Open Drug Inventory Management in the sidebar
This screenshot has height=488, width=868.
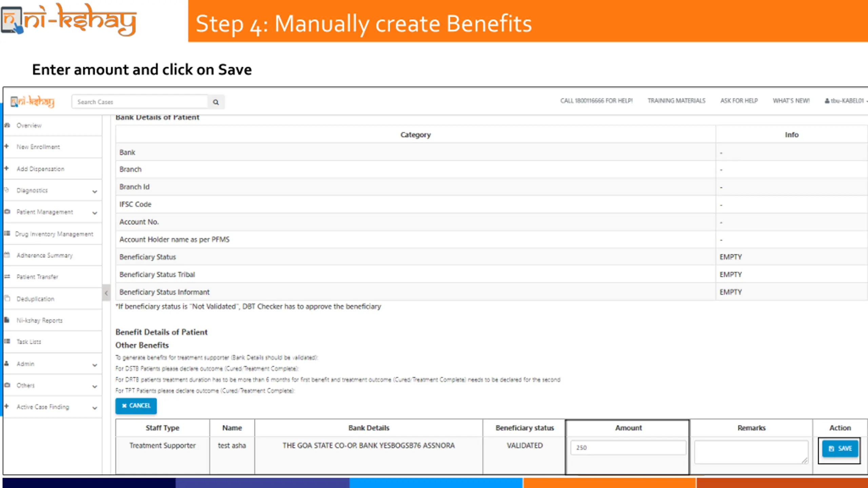[x=54, y=234]
